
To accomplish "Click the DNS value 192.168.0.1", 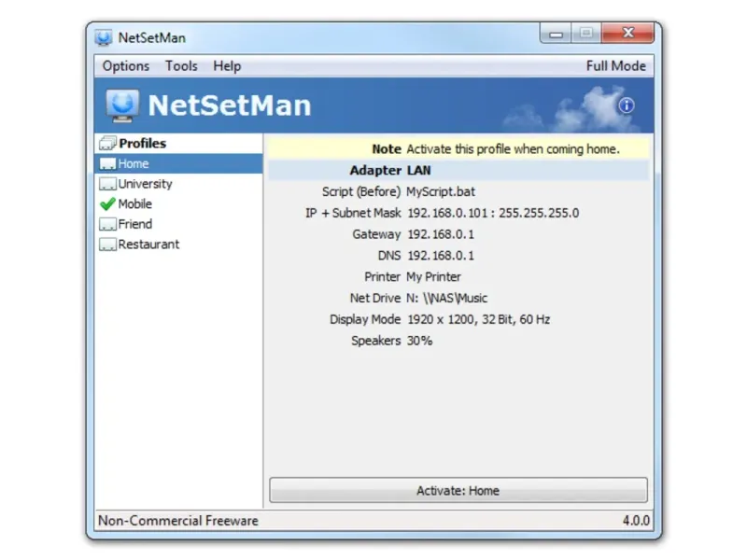I will click(x=441, y=256).
